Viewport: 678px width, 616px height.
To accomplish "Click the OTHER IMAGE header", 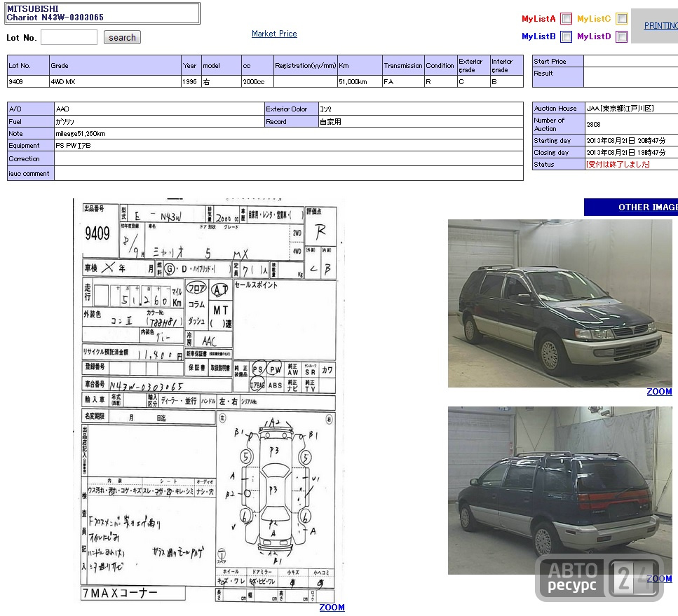I will pos(631,207).
